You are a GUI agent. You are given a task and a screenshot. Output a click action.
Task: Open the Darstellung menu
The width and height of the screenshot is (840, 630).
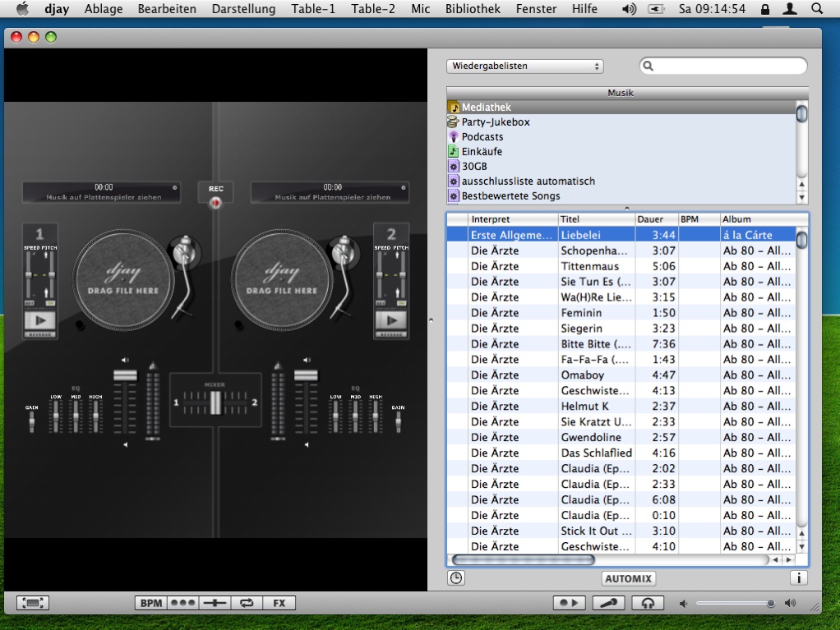243,8
